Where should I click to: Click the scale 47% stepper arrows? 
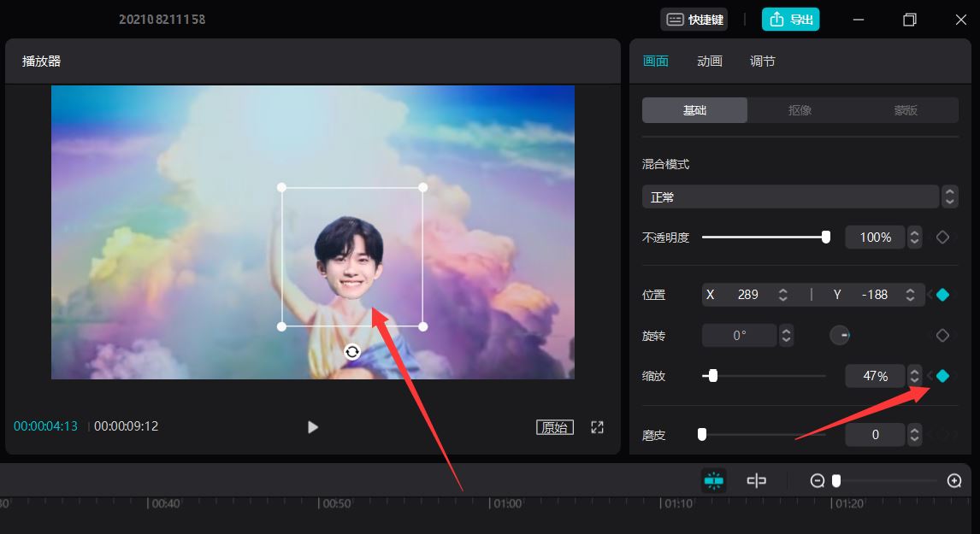point(914,376)
